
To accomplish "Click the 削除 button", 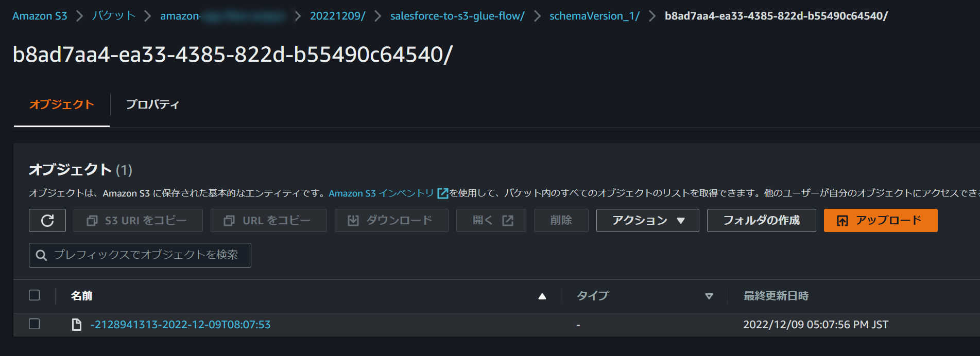I will pos(561,221).
